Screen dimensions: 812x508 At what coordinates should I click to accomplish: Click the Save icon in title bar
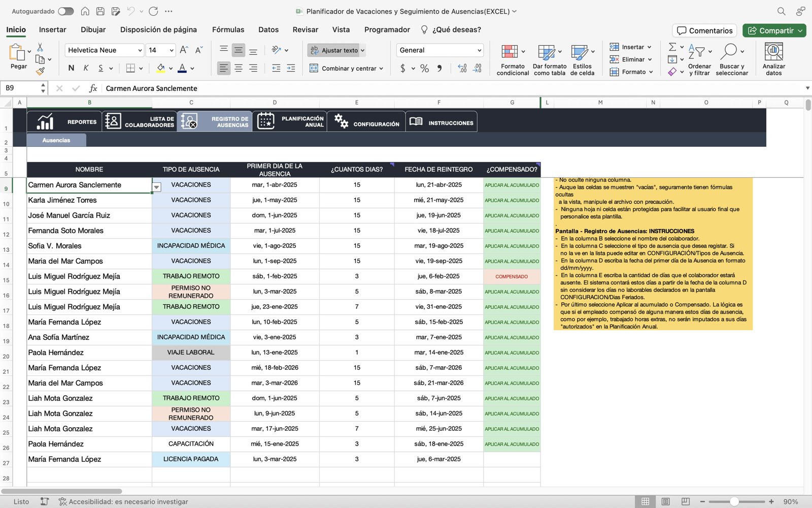point(100,11)
